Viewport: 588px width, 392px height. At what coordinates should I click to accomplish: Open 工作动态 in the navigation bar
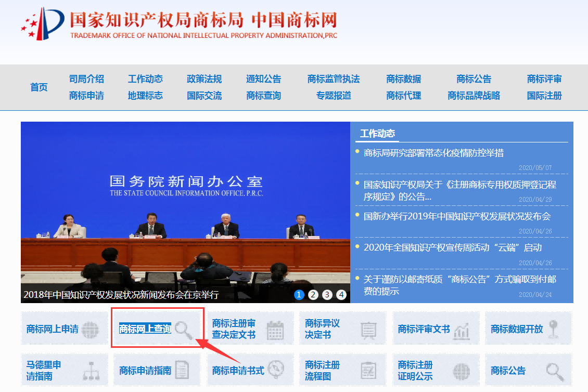coord(146,79)
